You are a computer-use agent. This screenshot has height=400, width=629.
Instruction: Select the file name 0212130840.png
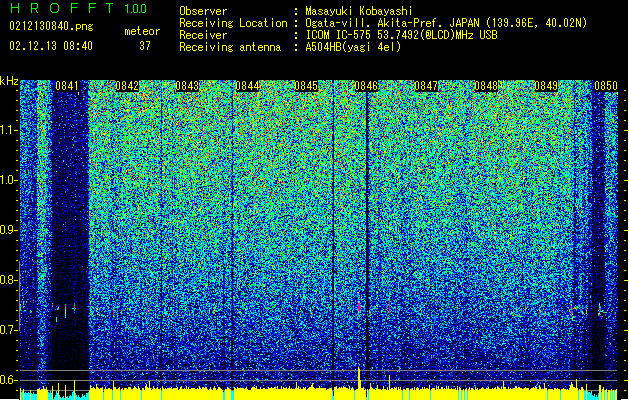coord(51,26)
